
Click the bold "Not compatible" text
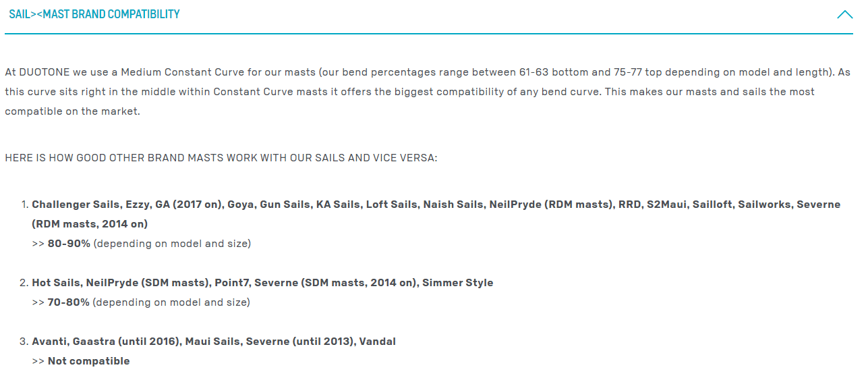(x=88, y=361)
